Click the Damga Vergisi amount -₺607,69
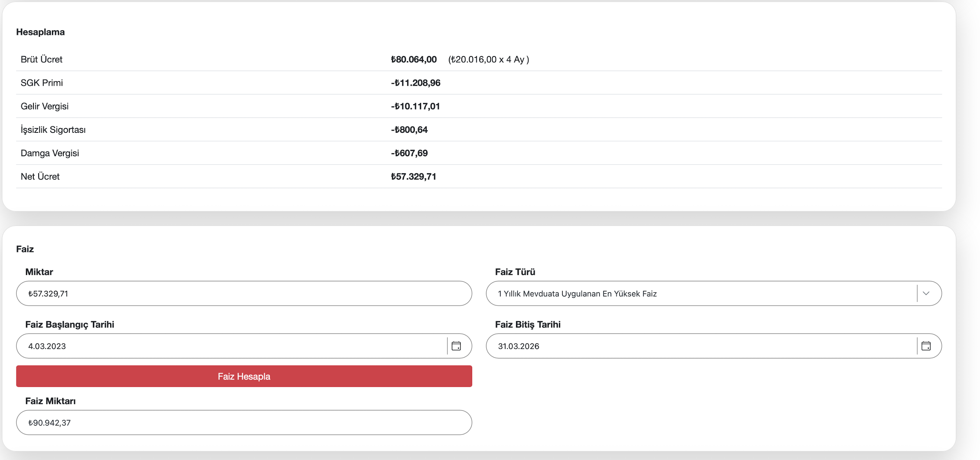 coord(410,153)
